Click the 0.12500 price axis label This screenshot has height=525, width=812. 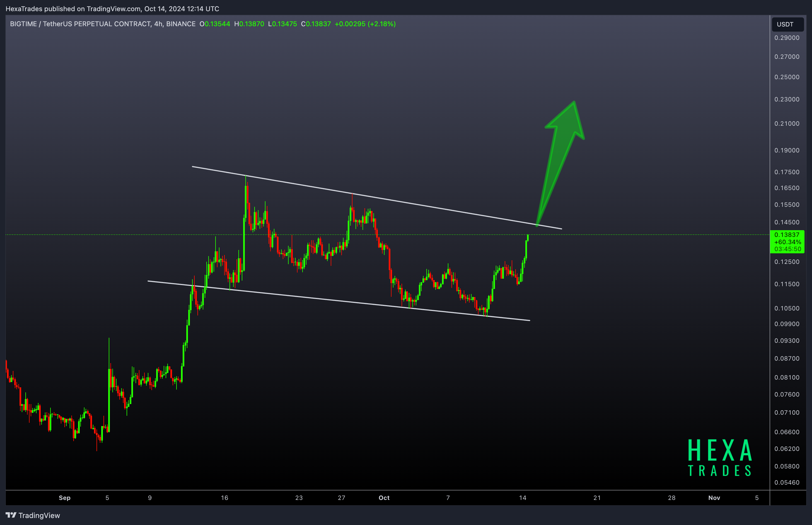787,262
